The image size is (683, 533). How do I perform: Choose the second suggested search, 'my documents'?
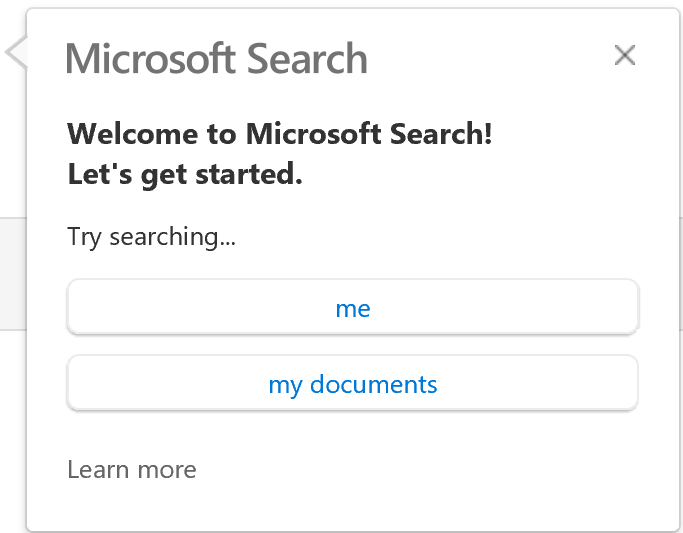[x=352, y=384]
